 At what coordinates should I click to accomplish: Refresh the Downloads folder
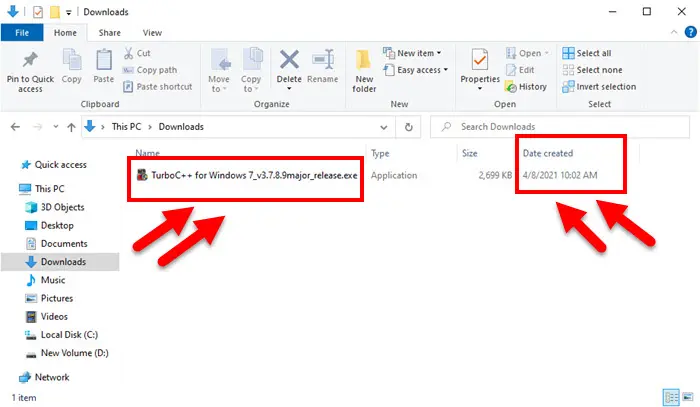(408, 127)
